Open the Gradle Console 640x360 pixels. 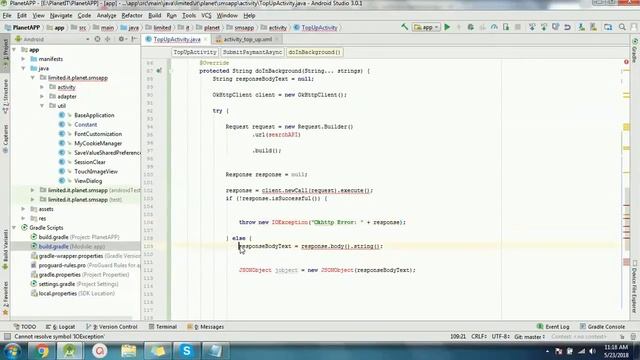click(x=602, y=327)
